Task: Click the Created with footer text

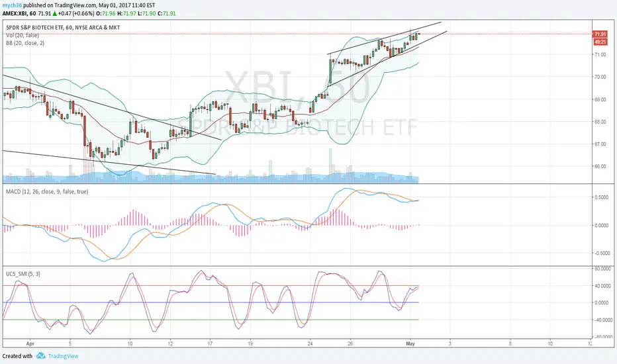Action: pyautogui.click(x=17, y=356)
